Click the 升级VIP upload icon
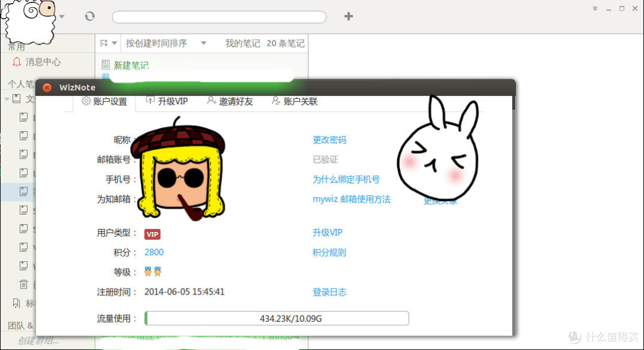 (x=150, y=101)
